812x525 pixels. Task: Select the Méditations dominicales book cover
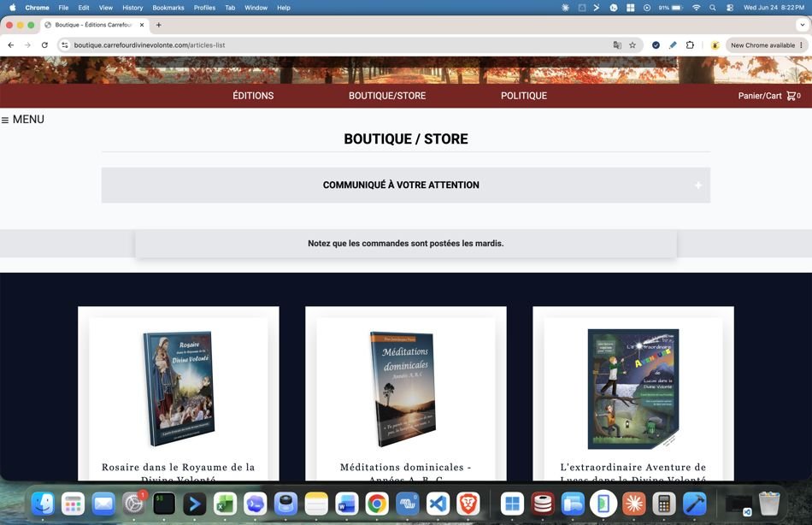pos(404,389)
